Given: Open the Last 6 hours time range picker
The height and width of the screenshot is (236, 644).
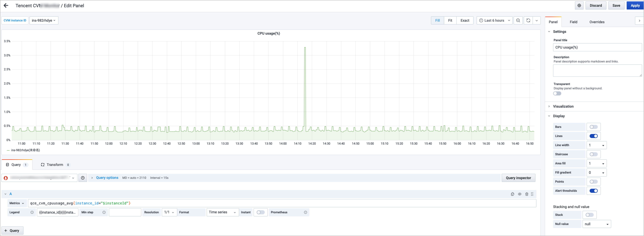Looking at the screenshot, I should coord(494,20).
